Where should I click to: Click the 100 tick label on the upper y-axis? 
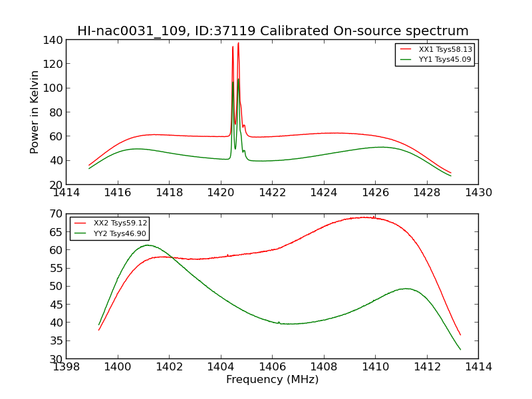click(x=53, y=88)
